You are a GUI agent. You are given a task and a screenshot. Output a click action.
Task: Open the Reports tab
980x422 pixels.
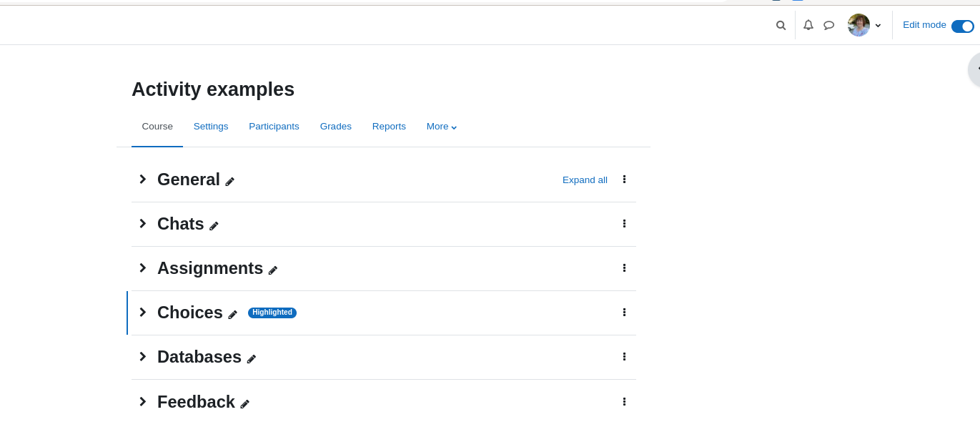click(389, 127)
